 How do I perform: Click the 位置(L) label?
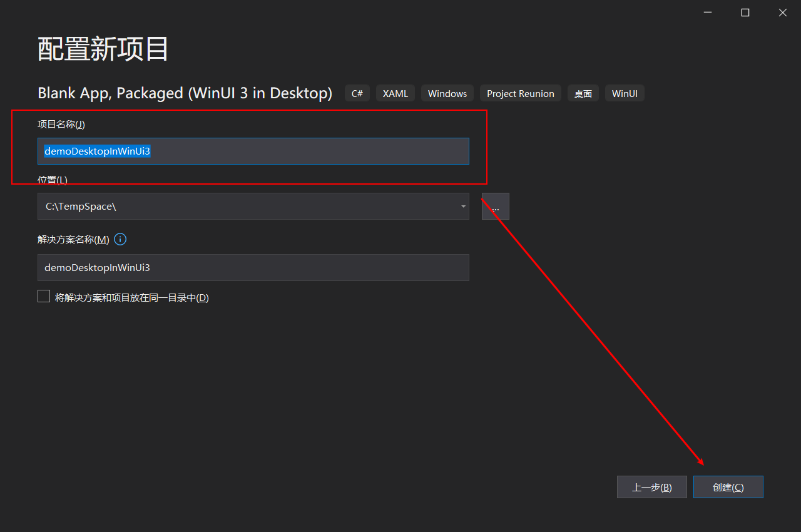tap(53, 180)
